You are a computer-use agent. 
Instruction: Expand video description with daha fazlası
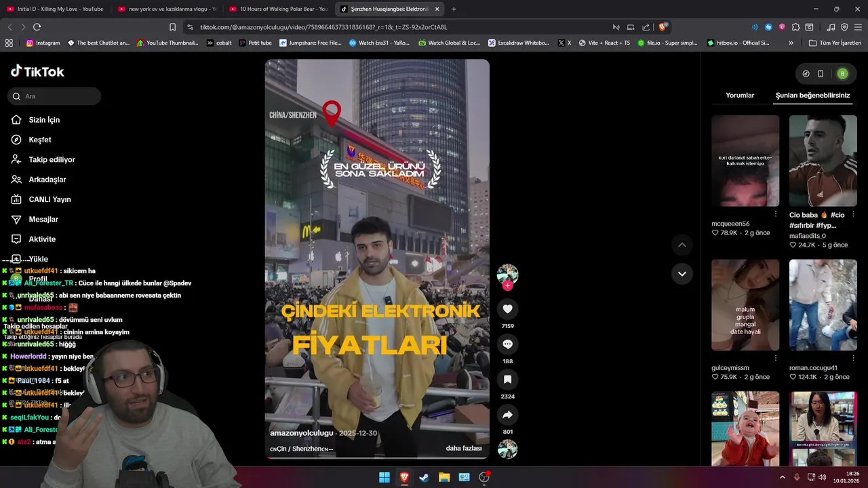tap(464, 448)
